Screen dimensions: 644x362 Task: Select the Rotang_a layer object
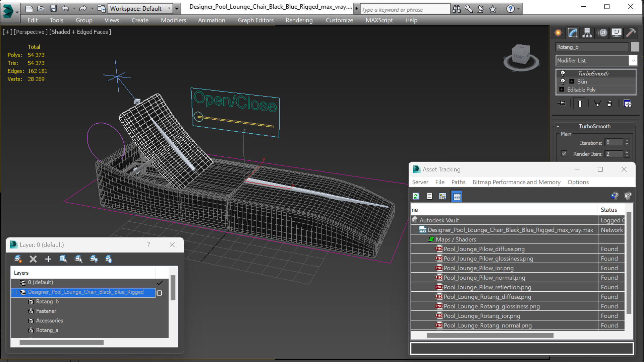47,330
